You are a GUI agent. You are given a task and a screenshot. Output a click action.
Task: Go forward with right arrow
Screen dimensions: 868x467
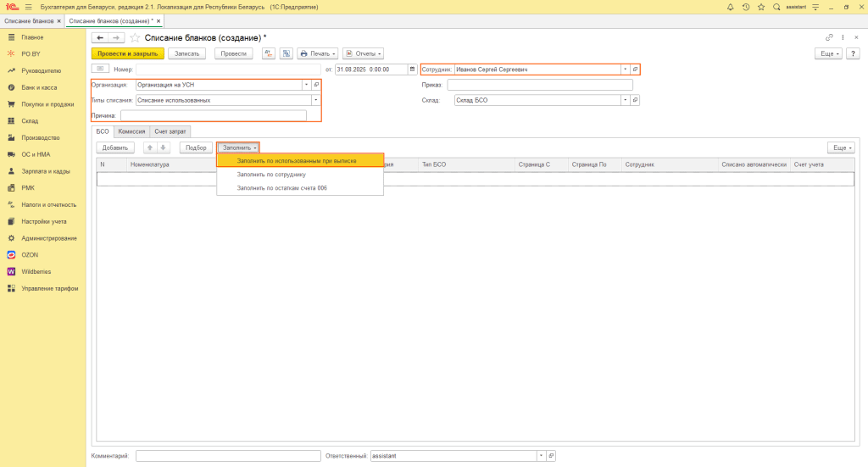[115, 37]
